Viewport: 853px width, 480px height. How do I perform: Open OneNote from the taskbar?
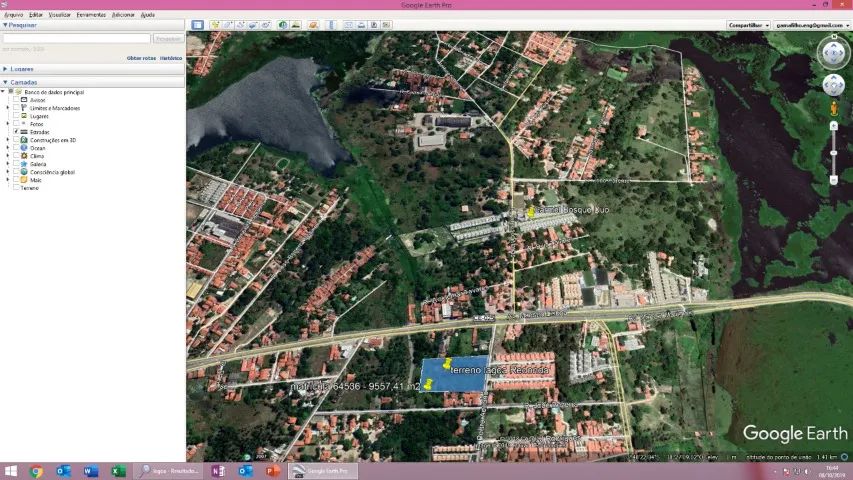tap(218, 471)
